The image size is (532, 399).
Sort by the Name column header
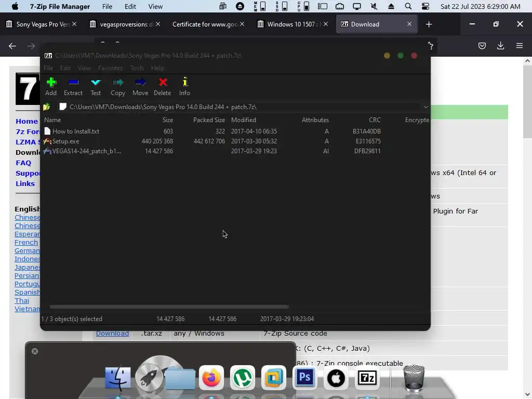(52, 120)
